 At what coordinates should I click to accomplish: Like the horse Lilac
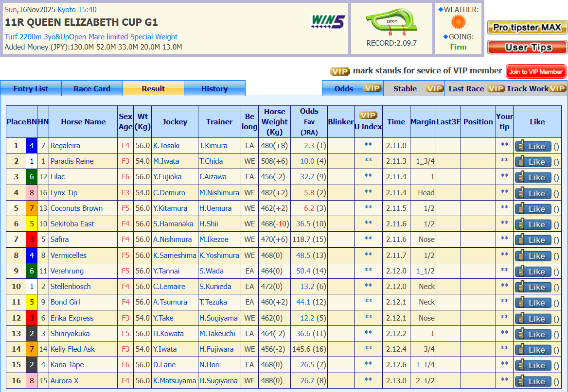pos(533,177)
